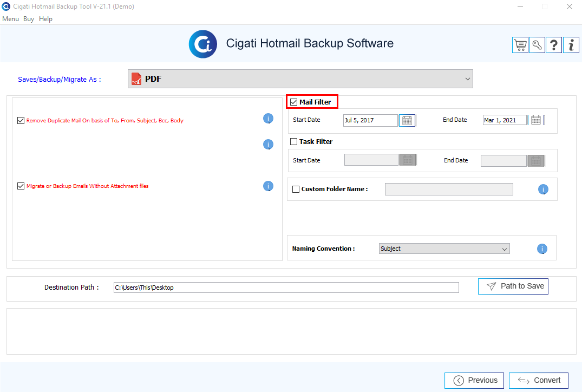This screenshot has height=392, width=582.
Task: Enable the Task Filter checkbox
Action: (x=293, y=141)
